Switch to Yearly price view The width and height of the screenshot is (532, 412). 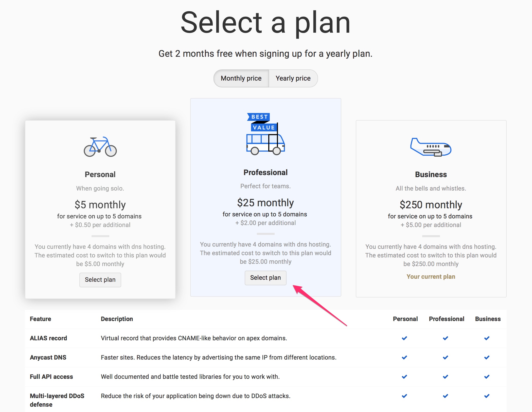tap(293, 78)
